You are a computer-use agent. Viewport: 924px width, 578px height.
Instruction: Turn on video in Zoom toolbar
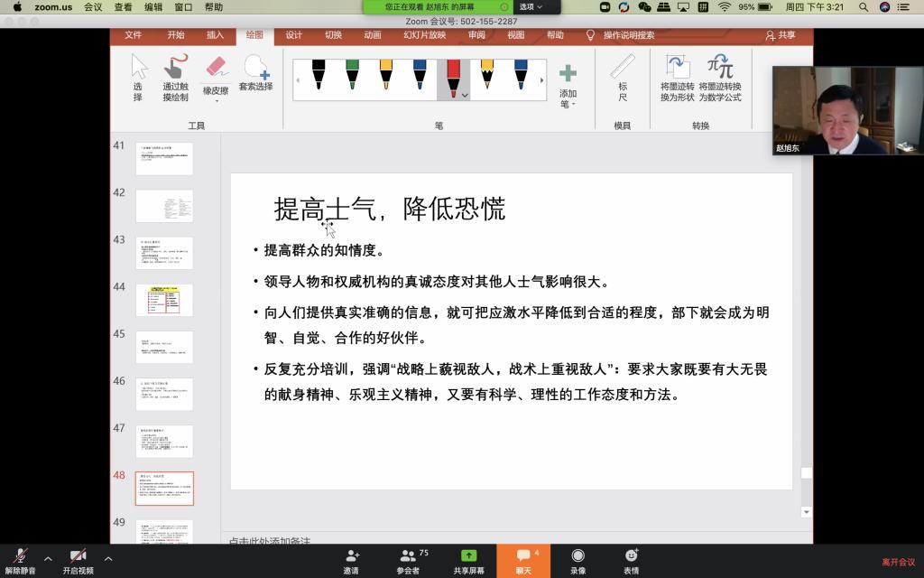pos(78,561)
